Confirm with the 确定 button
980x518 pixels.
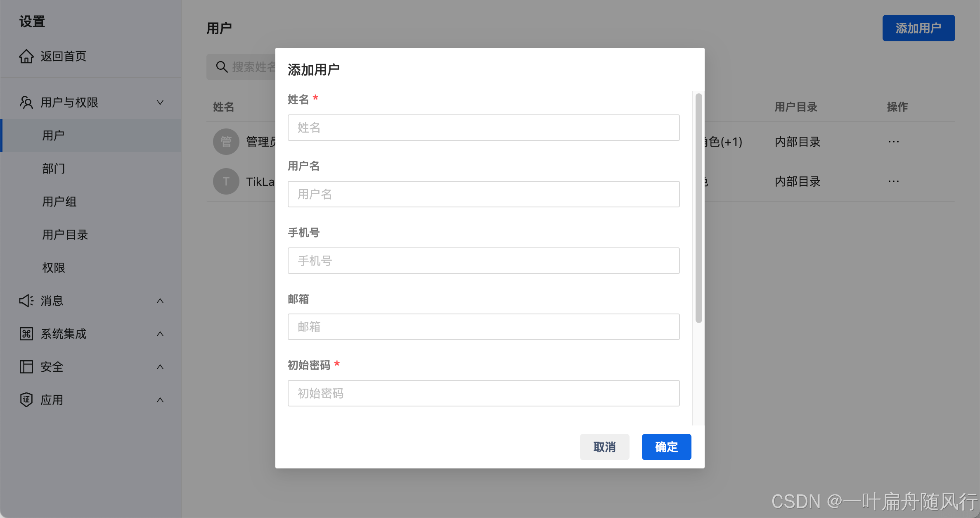click(666, 447)
